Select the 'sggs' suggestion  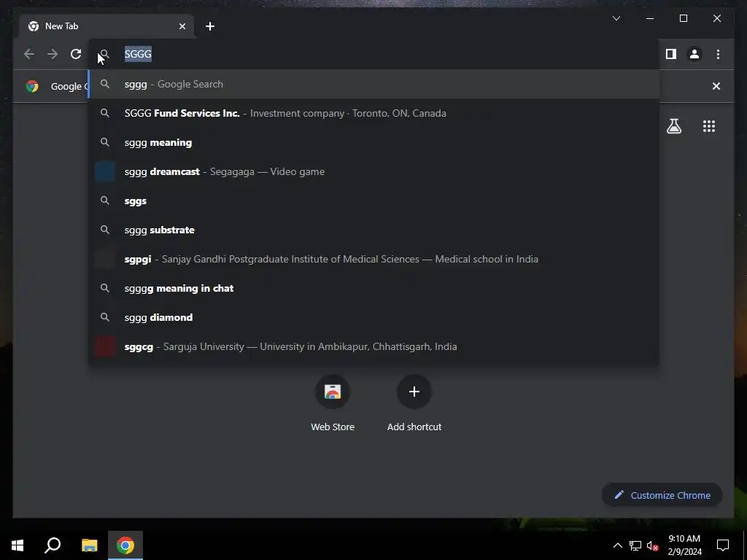(374, 201)
